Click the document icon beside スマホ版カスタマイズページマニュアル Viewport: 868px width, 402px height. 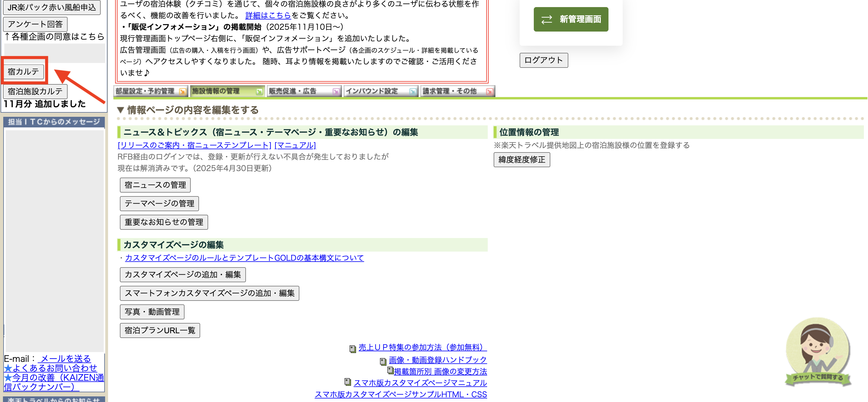(347, 382)
